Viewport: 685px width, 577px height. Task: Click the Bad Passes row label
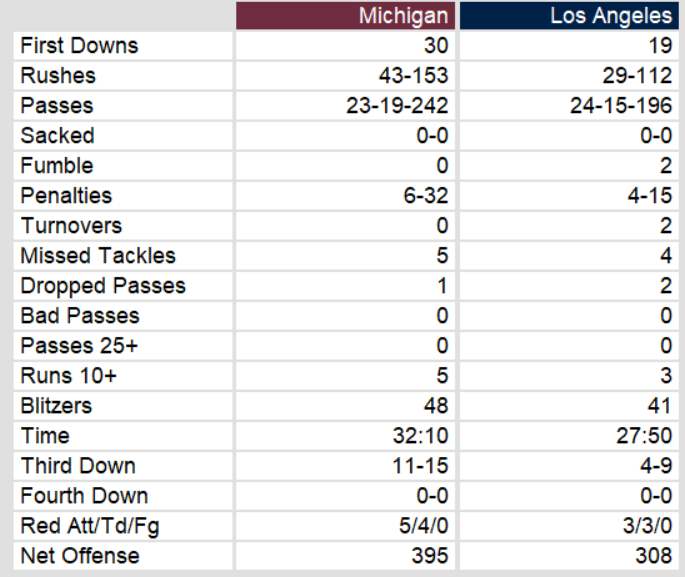[x=80, y=316]
